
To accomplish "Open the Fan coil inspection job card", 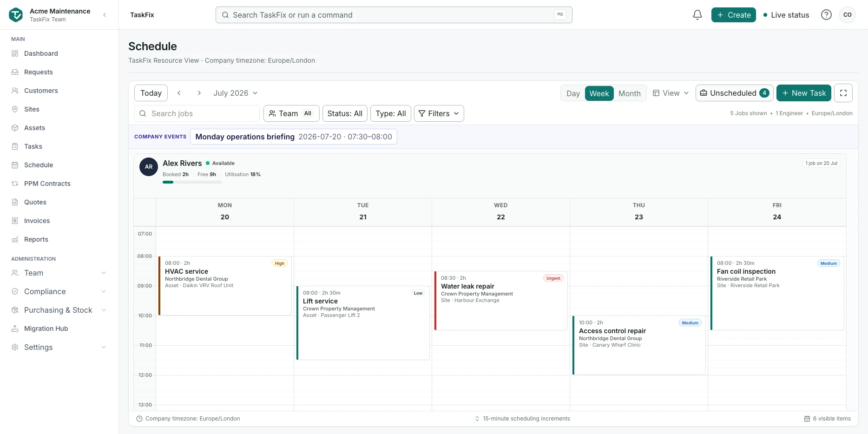I will coord(777,293).
